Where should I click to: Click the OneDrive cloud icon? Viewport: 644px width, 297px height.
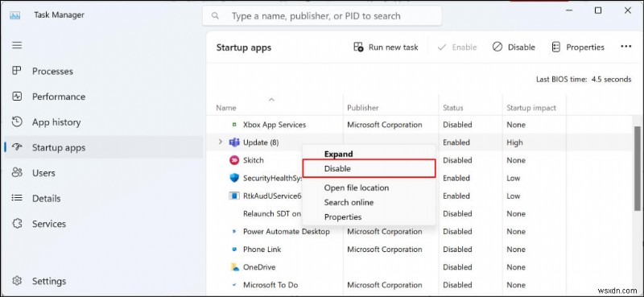pyautogui.click(x=234, y=267)
